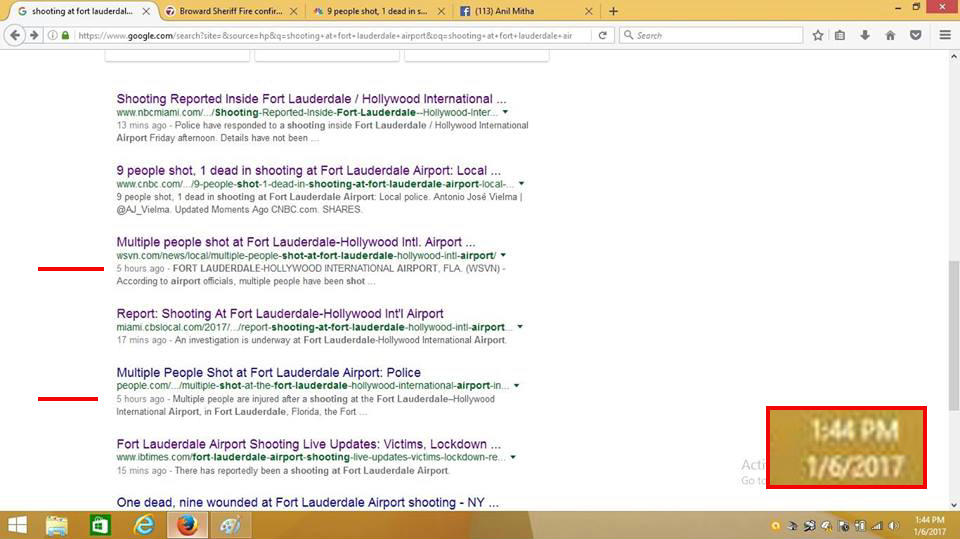Close the 'shooting at fort lauderdale' tab
This screenshot has width=960, height=539.
point(146,11)
